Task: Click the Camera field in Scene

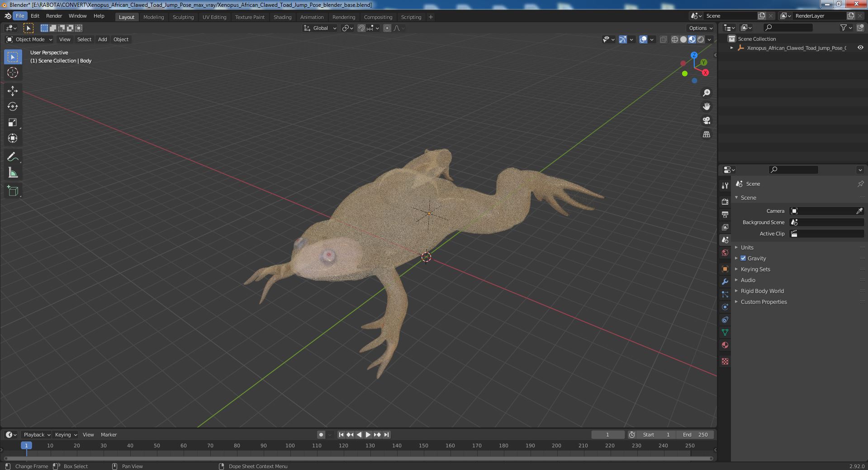Action: click(827, 211)
